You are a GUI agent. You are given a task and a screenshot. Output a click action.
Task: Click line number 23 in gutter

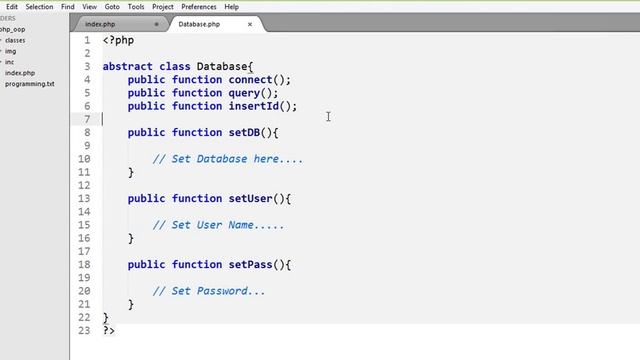(84, 330)
